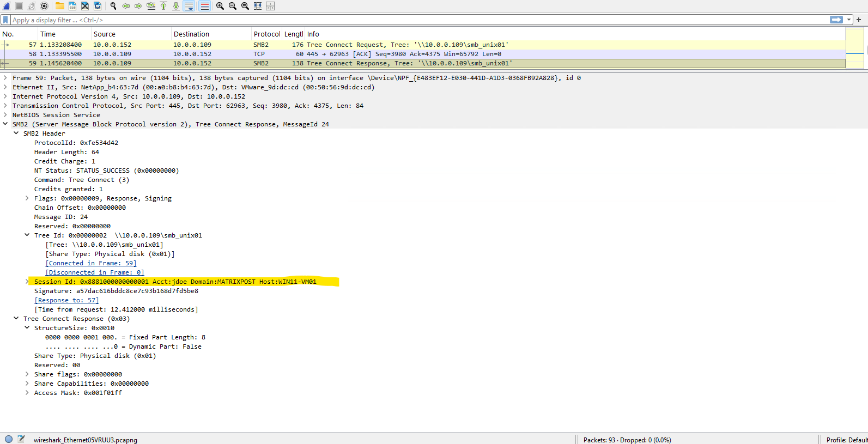Select packet 58 TCP ACK row
The width and height of the screenshot is (868, 444).
(x=423, y=54)
